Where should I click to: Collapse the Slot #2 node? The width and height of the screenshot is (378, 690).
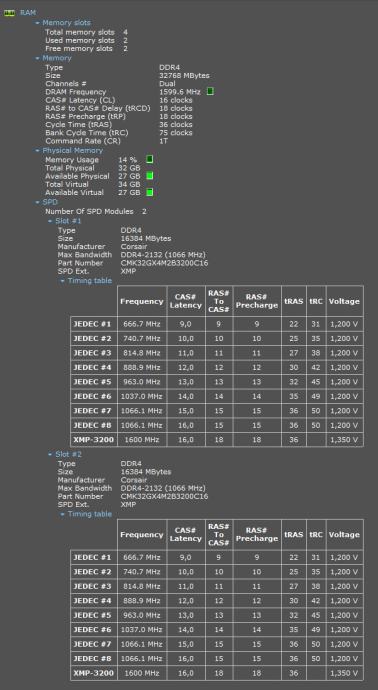point(50,454)
